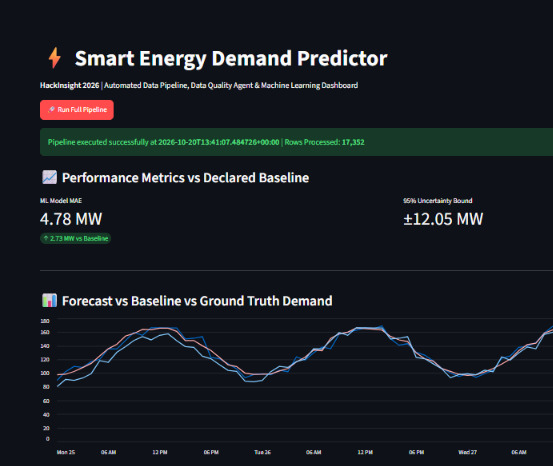Click the Run Full Pipeline button
553x466 pixels.
(x=77, y=110)
